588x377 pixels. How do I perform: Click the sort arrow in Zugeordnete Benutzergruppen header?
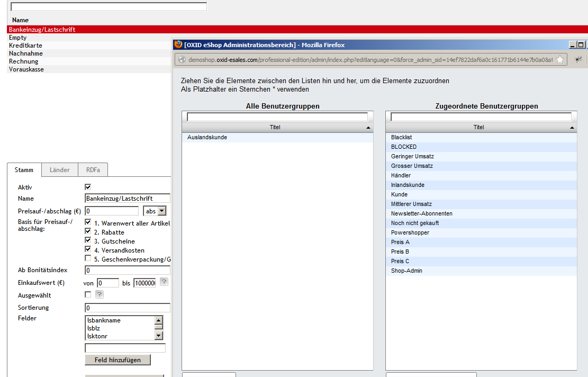[572, 128]
